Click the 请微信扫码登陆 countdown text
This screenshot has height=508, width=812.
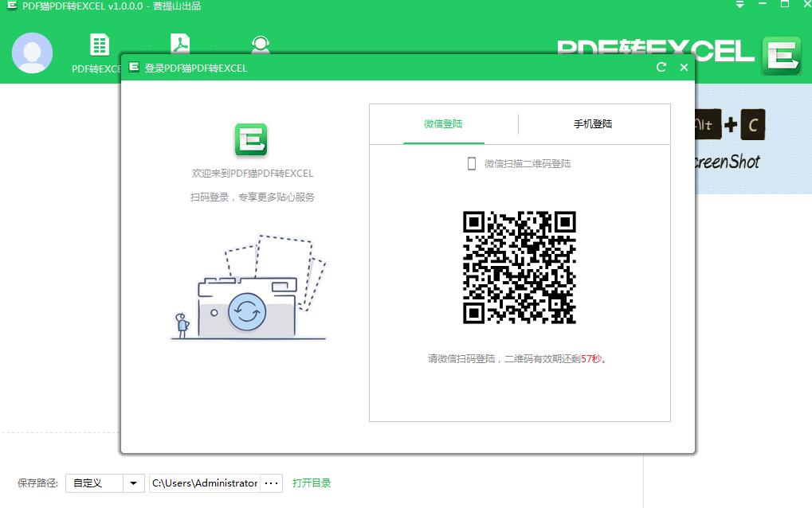pos(517,359)
